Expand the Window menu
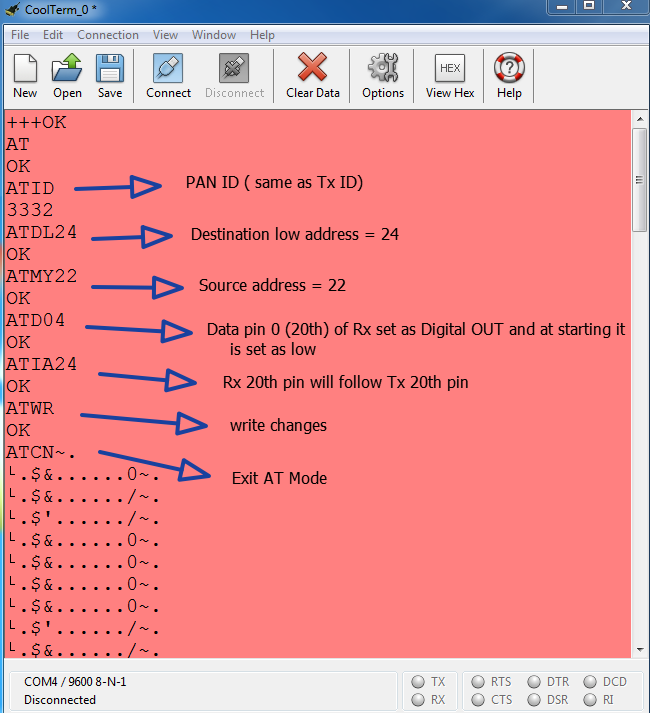 (214, 35)
